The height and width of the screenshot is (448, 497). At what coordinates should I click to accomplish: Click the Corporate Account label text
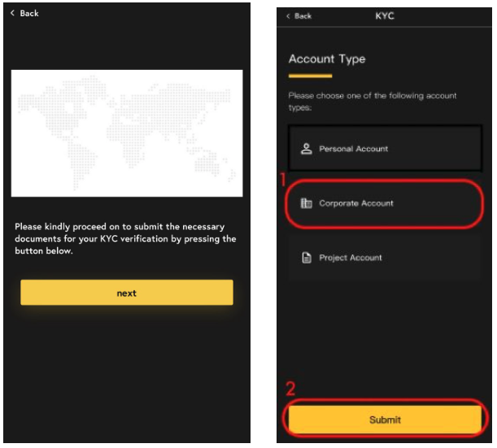pos(356,203)
